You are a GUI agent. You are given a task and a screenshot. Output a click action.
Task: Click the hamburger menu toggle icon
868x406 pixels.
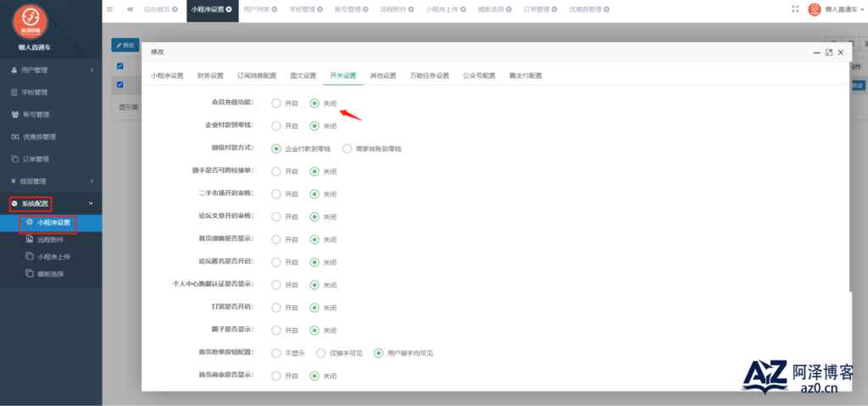point(109,9)
